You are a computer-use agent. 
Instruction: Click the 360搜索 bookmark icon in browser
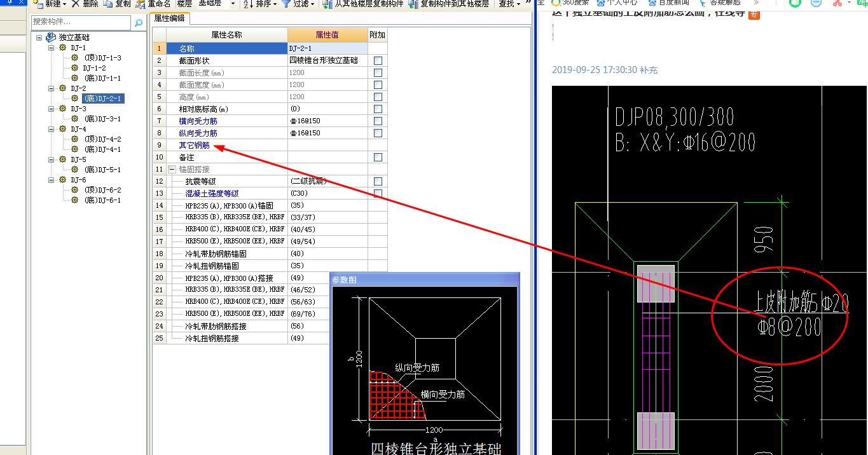coord(556,3)
